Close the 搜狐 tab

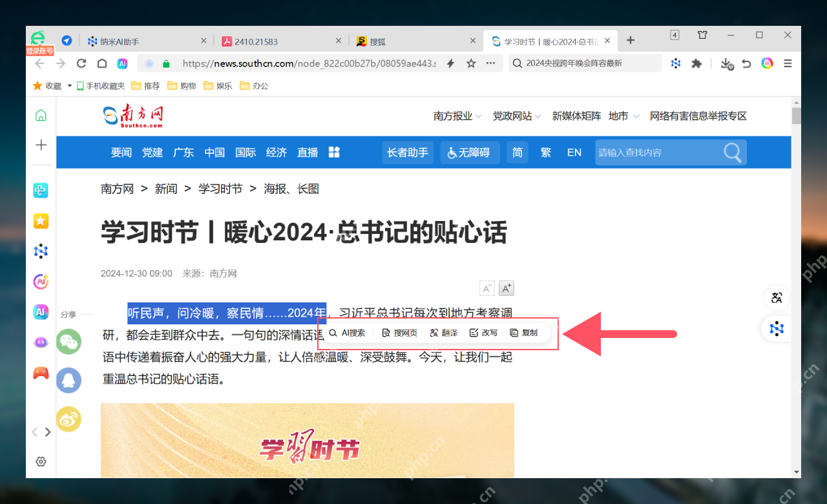472,41
